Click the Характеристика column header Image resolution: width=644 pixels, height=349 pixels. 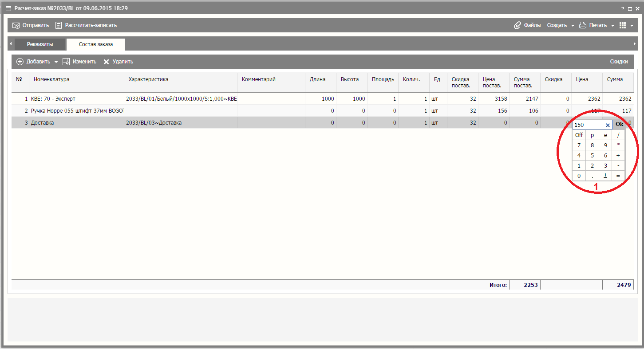pos(181,82)
